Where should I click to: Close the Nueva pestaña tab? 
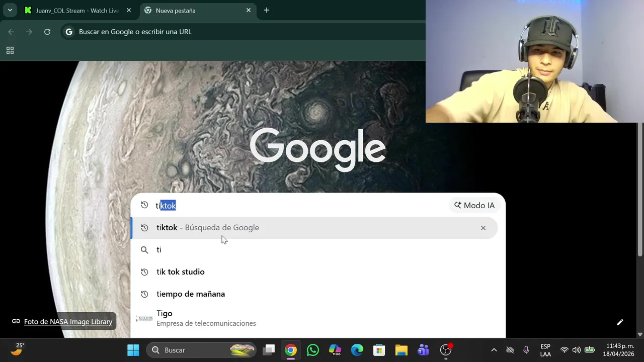point(248,10)
